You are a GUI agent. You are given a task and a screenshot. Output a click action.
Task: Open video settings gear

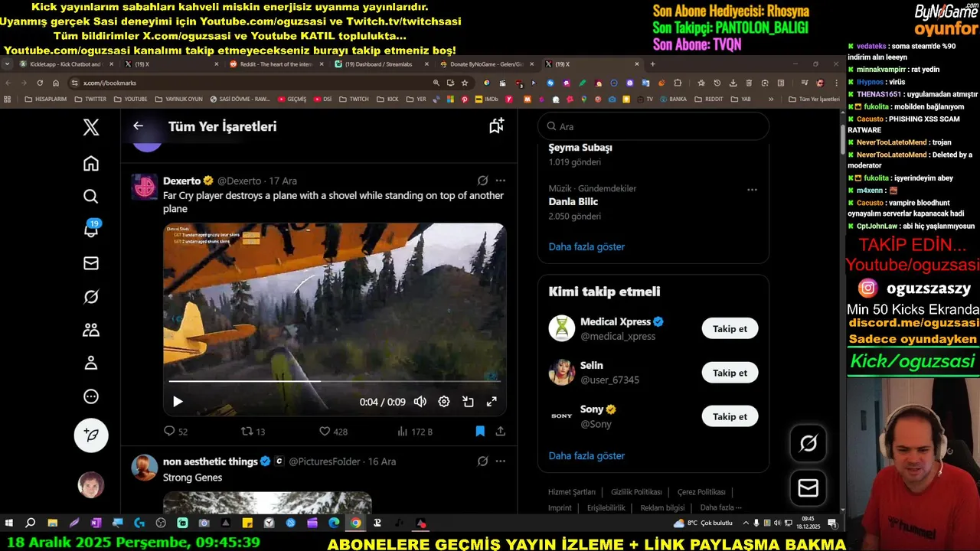tap(443, 402)
